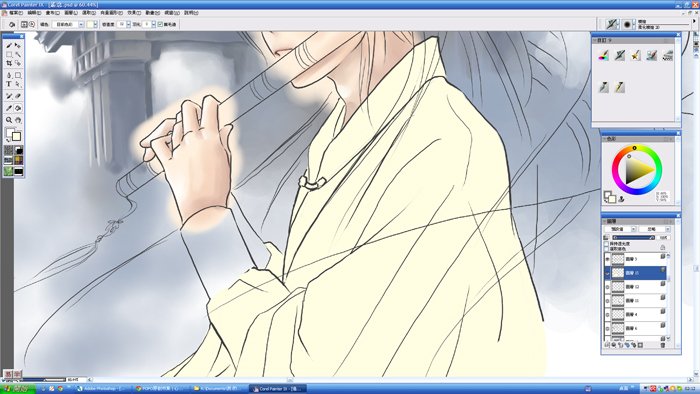Viewport: 700px width, 394px height.
Task: Enable the first checkbox under the opacity slider
Action: click(606, 244)
